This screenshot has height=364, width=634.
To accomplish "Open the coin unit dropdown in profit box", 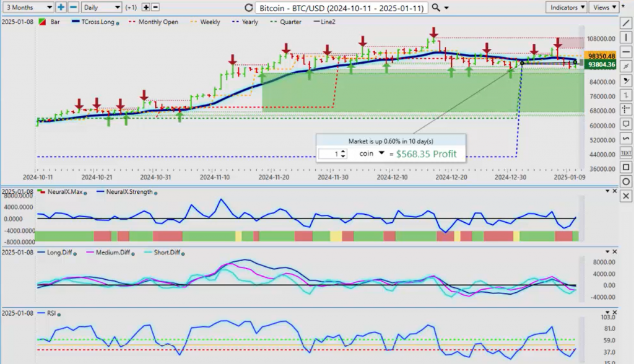I will [381, 154].
